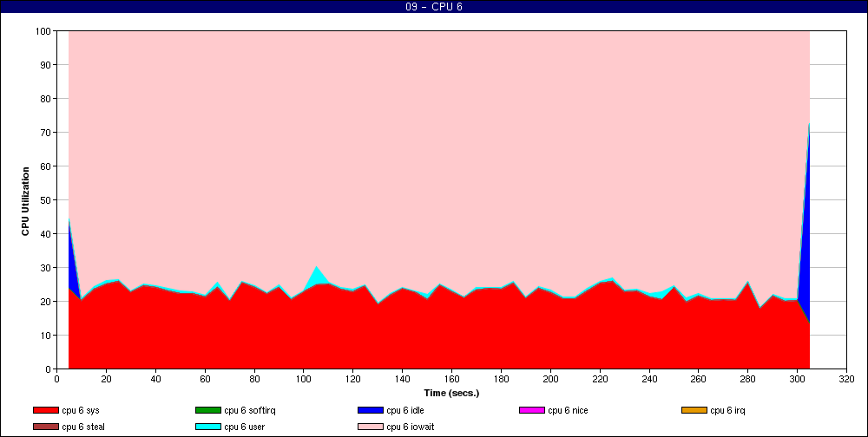Click the 80 tick on the y-axis
Viewport: 868px width, 437px height.
pyautogui.click(x=47, y=99)
